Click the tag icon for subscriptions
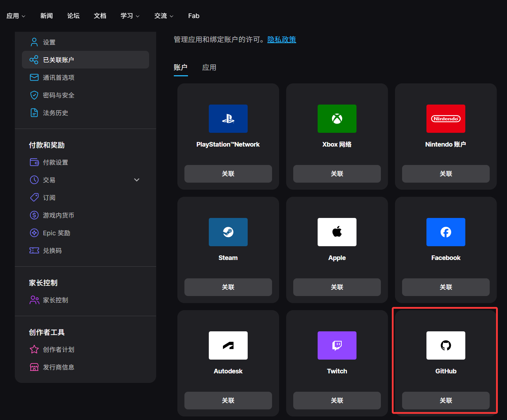The image size is (507, 420). (34, 197)
